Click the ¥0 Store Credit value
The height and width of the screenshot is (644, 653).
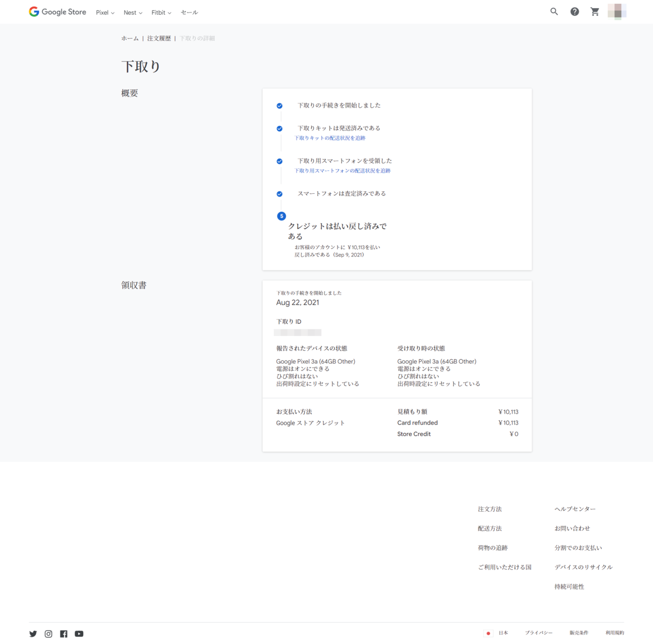514,434
